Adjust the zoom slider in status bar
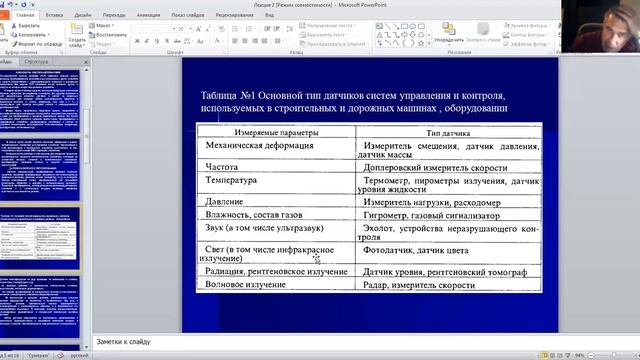The width and height of the screenshot is (640, 360). point(614,356)
